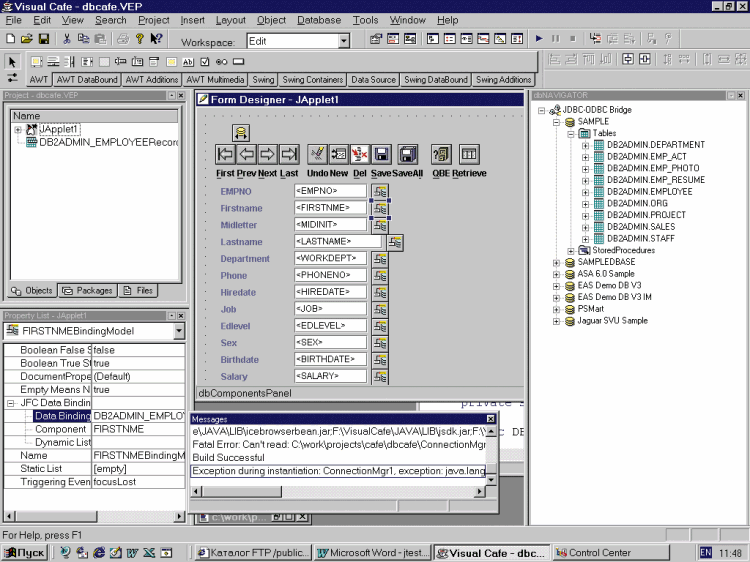Image resolution: width=750 pixels, height=562 pixels.
Task: Open the Database menu
Action: [x=318, y=20]
